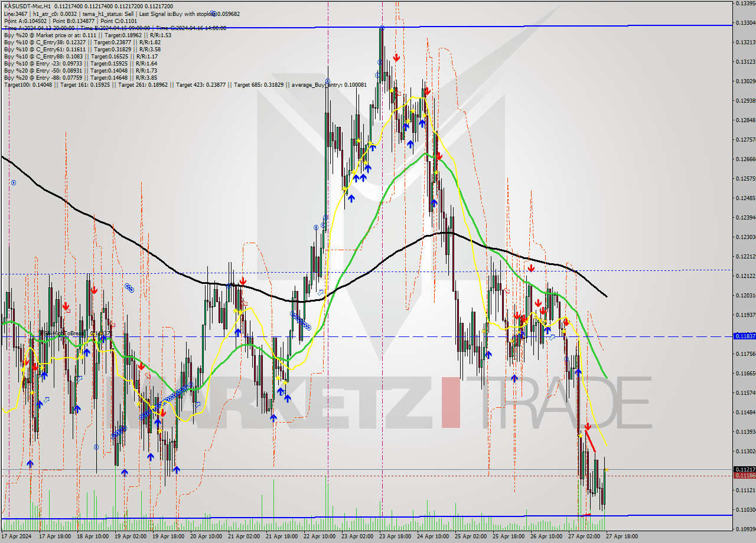The image size is (756, 543).
Task: Click the red 0.11186 price tag
Action: (744, 475)
